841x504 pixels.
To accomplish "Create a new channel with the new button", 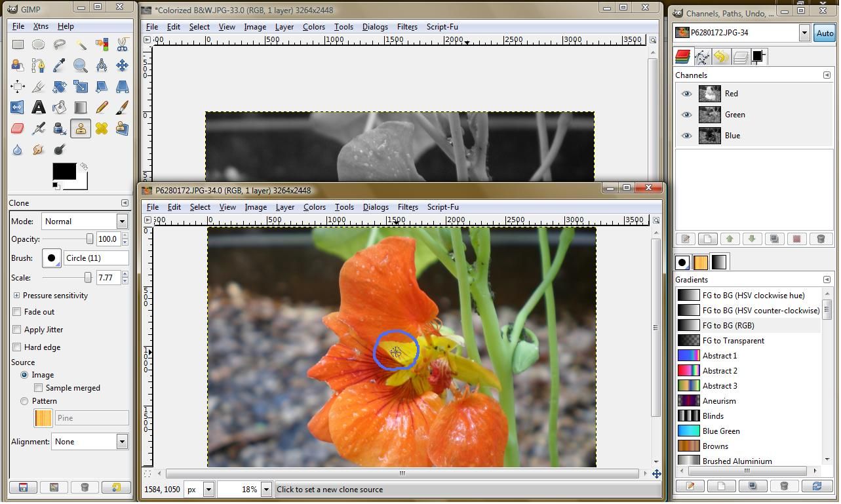I will click(x=707, y=239).
